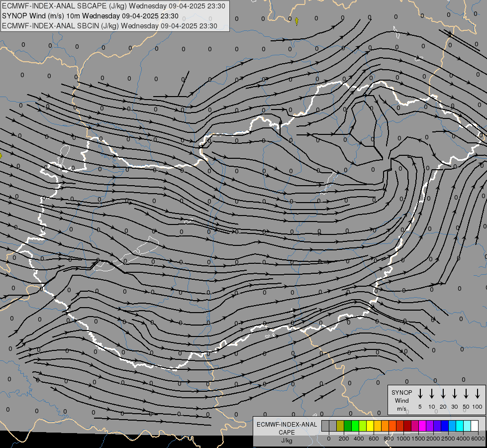
Task: Select the 5 m/s wind arrow in legend
Action: [x=420, y=394]
